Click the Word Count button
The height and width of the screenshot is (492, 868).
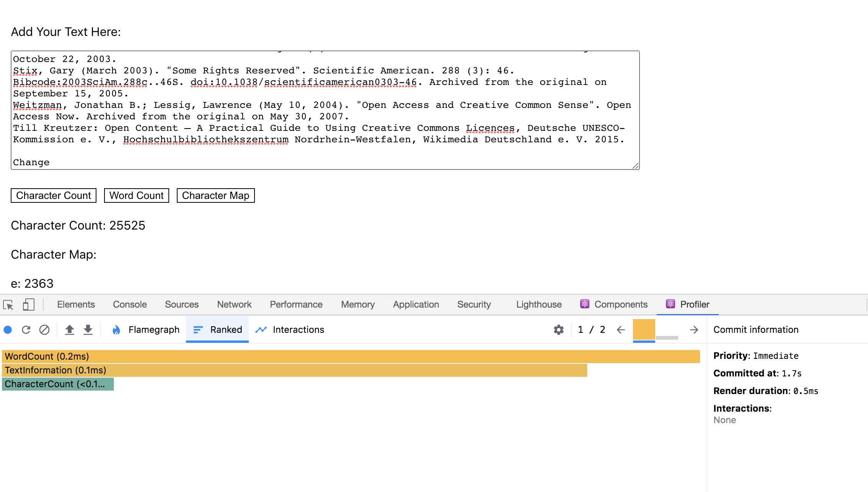(137, 195)
